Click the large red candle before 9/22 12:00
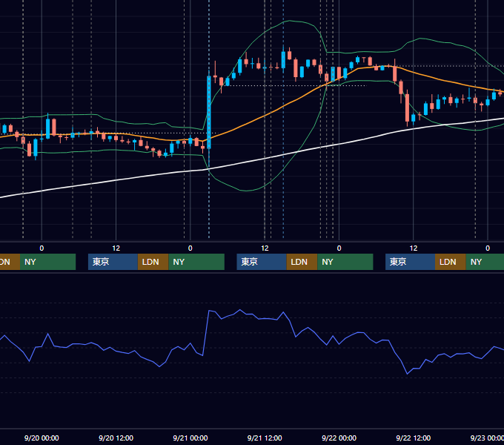This screenshot has width=504, height=445. click(407, 108)
